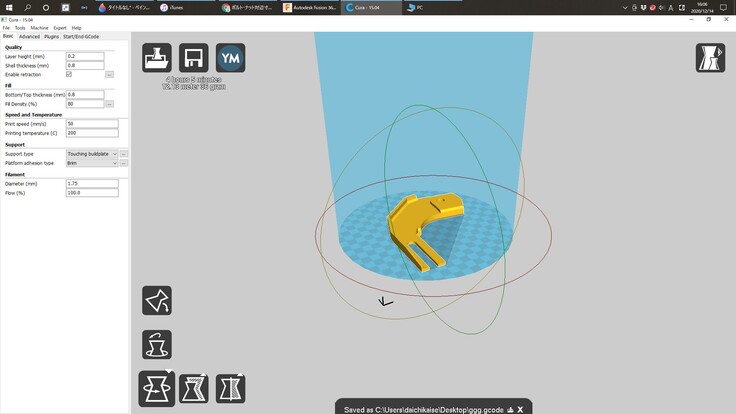Open the Platform adhesion type dropdown
This screenshot has height=414, width=736.
(92, 163)
